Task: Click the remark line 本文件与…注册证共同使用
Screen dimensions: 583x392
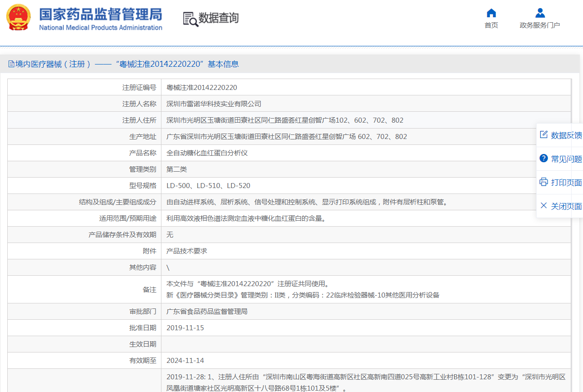Action: point(247,284)
